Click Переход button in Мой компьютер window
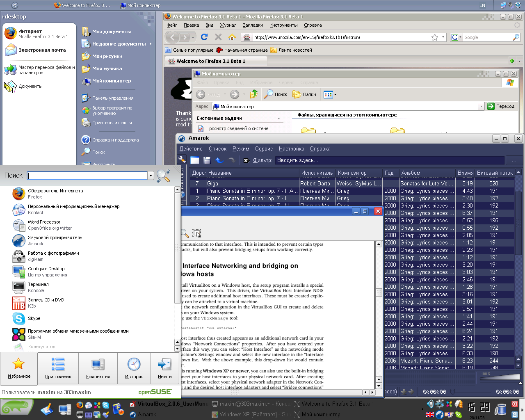The image size is (525, 420). pyautogui.click(x=501, y=106)
